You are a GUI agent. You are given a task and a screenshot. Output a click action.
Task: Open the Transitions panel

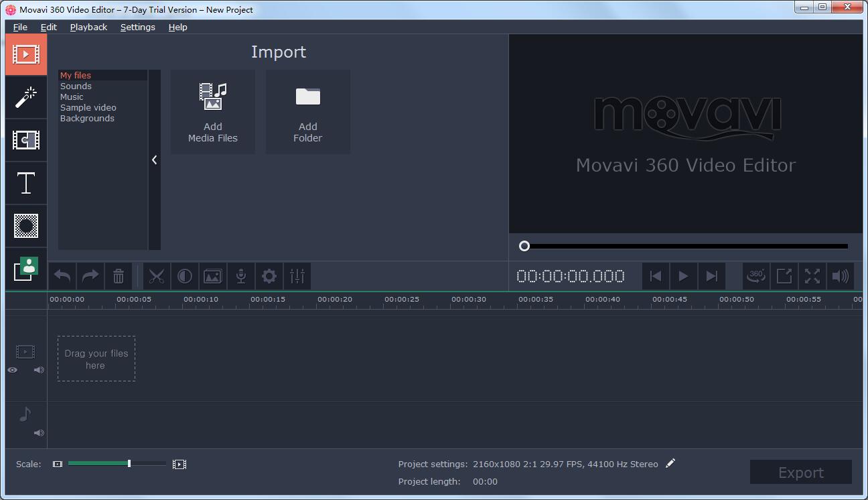(25, 141)
